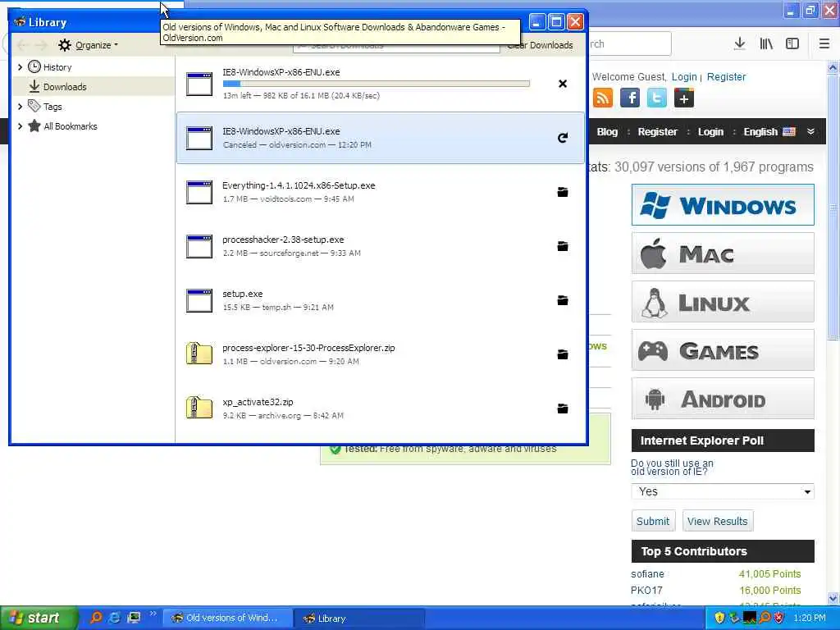Click the Mac category button
The width and height of the screenshot is (840, 630).
tap(723, 253)
